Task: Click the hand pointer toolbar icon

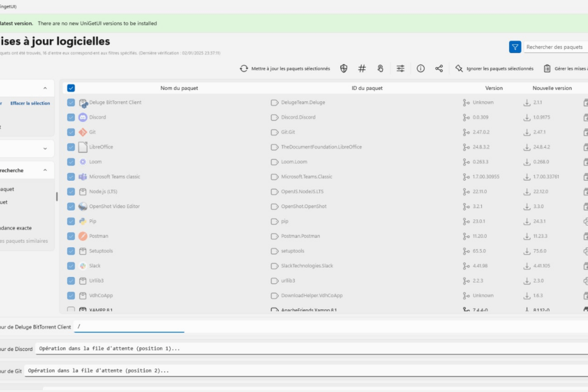Action: [381, 68]
